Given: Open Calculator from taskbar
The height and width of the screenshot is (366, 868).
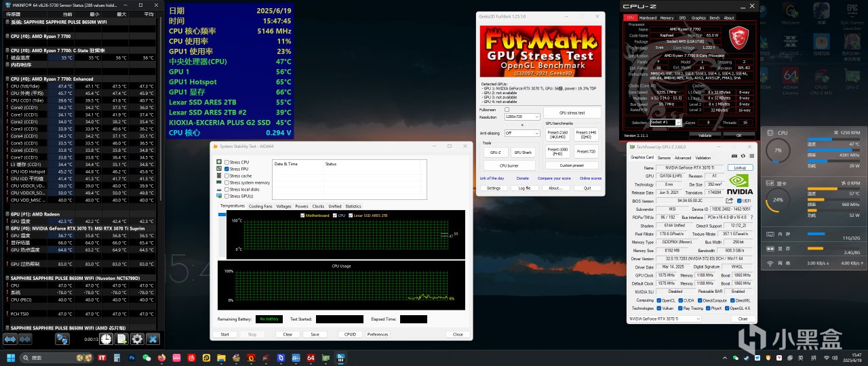Looking at the screenshot, I should point(117,357).
